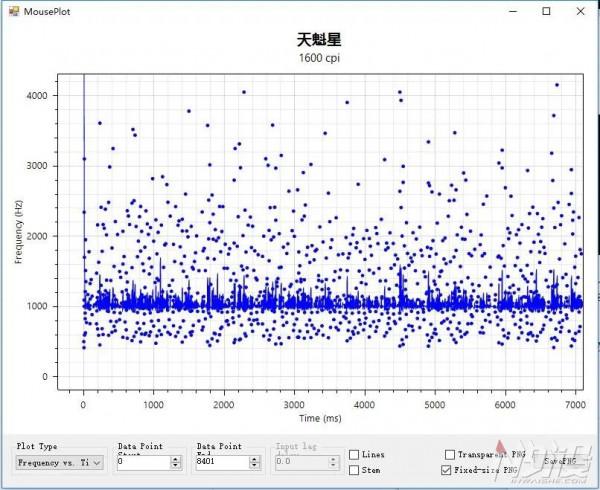Click the 2000 label on the frequency axis

37,236
